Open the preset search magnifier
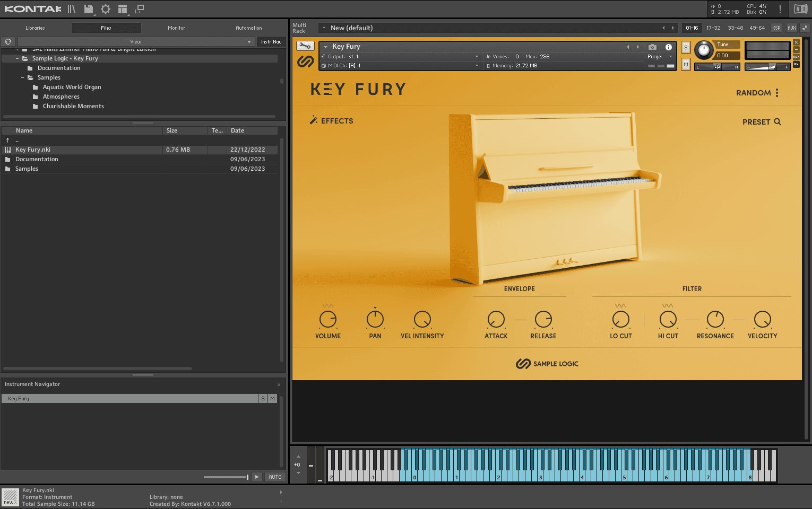Image resolution: width=812 pixels, height=509 pixels. tap(778, 122)
